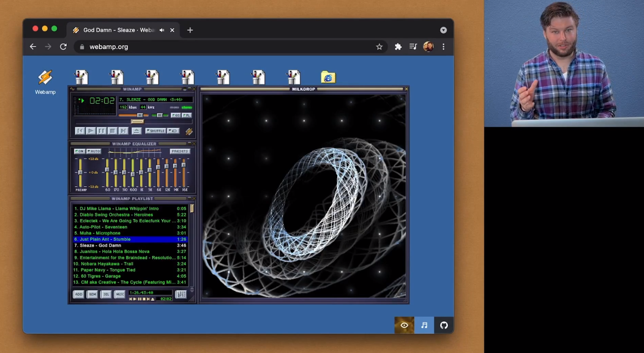Open the playlist ADD menu
644x353 pixels.
click(79, 294)
